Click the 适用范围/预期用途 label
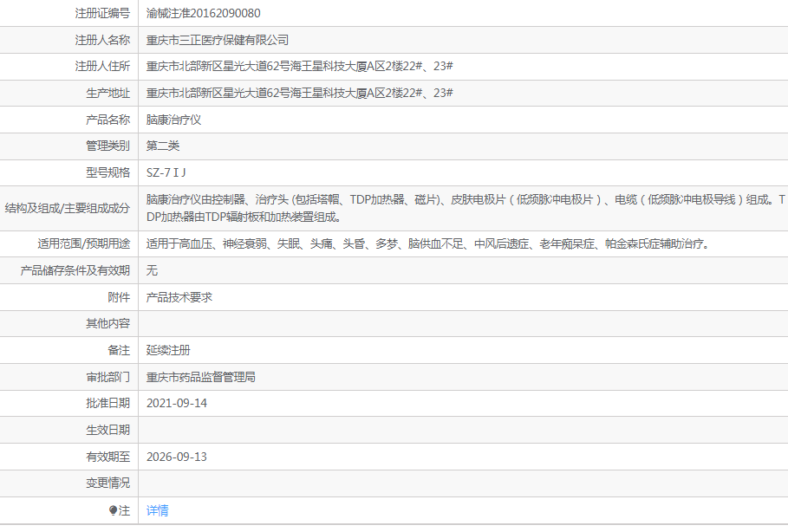Viewport: 788px width, 532px height. (x=84, y=243)
